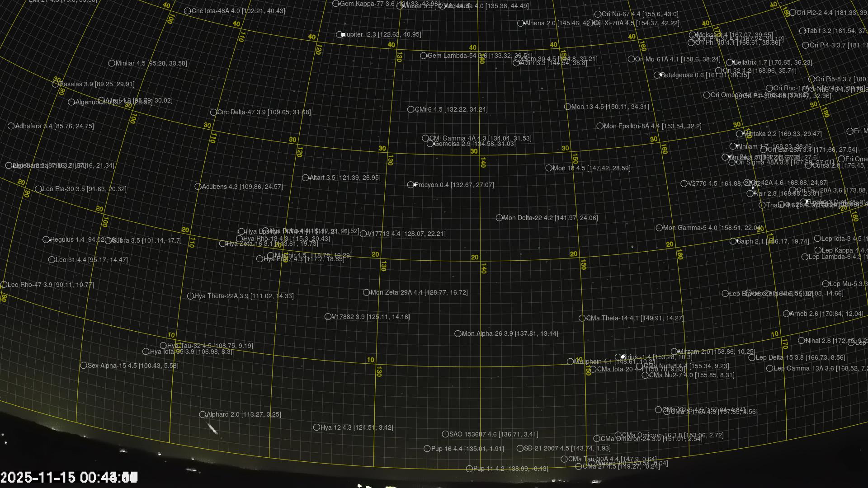This screenshot has width=868, height=488.
Task: Click the SAO 153687 star label
Action: tap(493, 435)
